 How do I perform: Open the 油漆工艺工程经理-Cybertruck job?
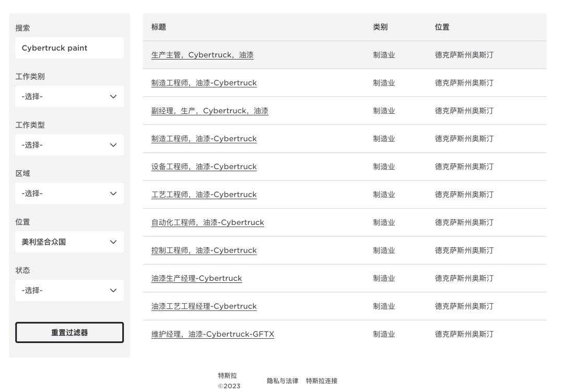(204, 306)
